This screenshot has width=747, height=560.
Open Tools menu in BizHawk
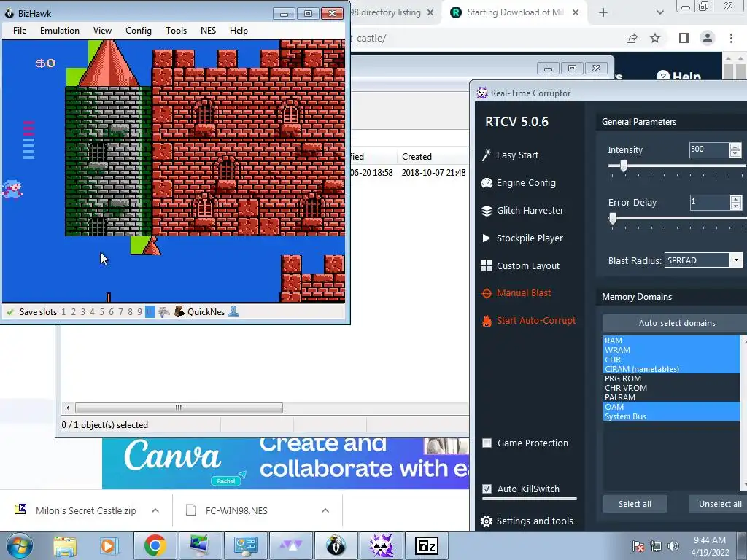176,31
